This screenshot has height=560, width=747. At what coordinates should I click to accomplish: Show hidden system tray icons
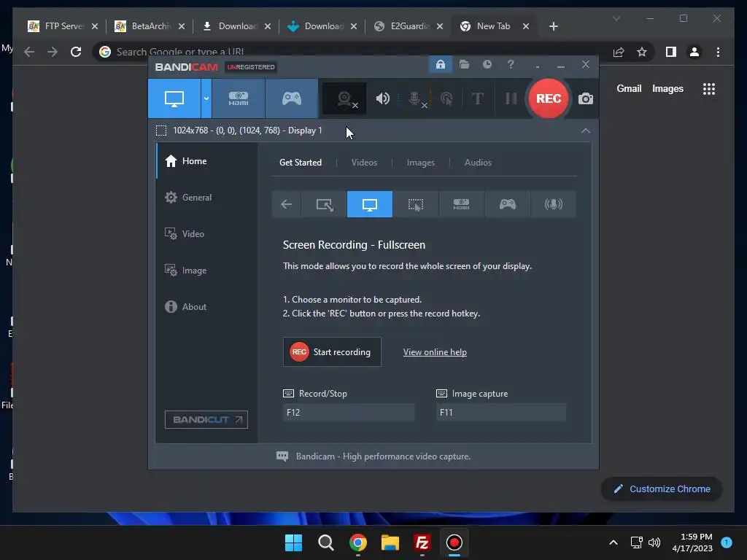pos(613,542)
